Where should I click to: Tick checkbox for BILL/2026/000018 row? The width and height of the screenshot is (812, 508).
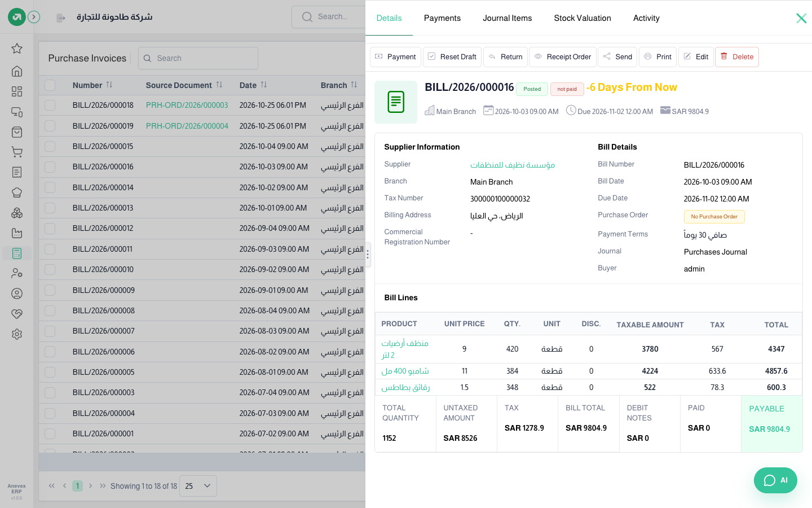click(50, 106)
